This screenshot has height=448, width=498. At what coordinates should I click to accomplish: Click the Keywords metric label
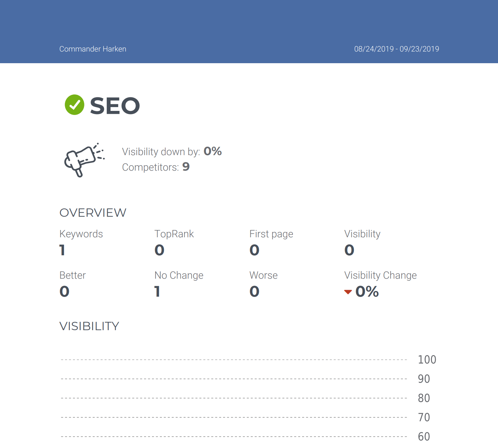pos(81,234)
